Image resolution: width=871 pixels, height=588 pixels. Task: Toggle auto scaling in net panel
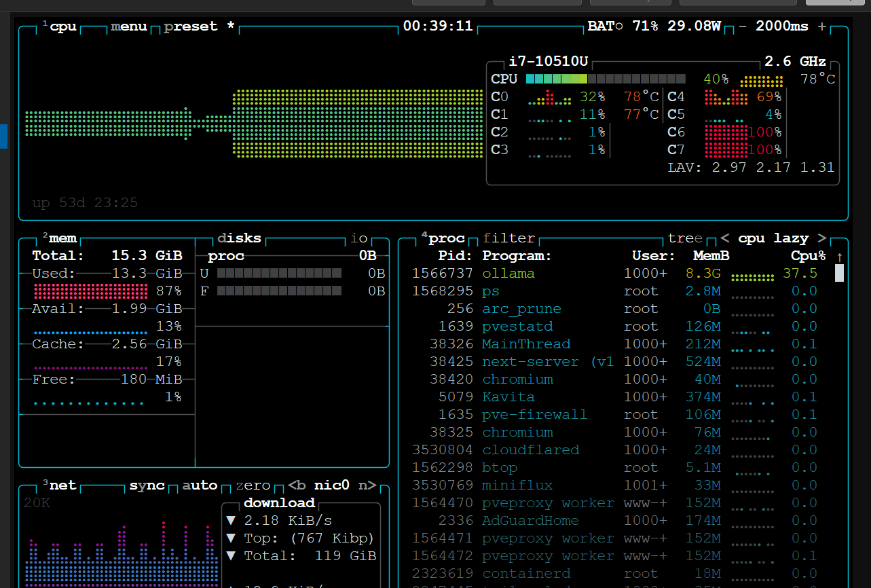click(x=200, y=485)
